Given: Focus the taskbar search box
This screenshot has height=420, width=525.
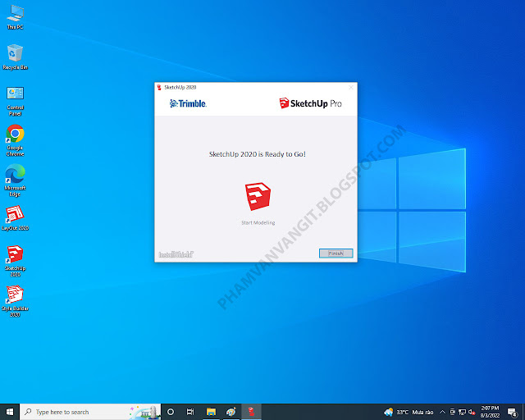Looking at the screenshot, I should (90, 412).
